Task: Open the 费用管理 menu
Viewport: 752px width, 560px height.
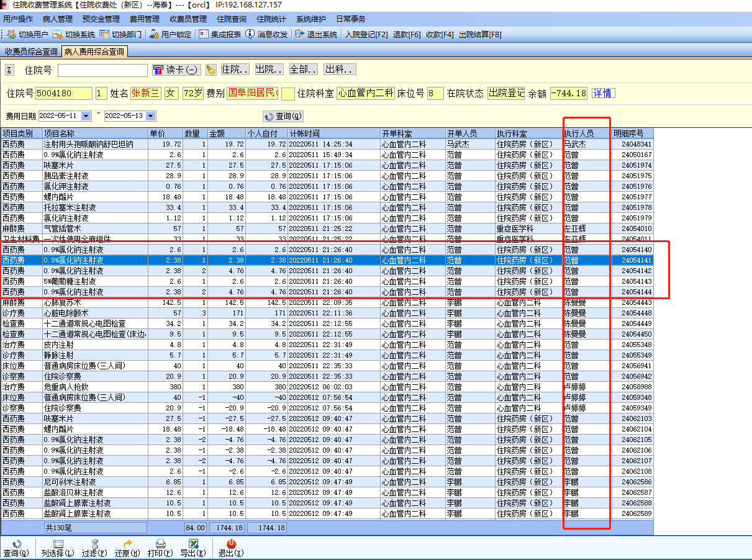Action: 145,19
